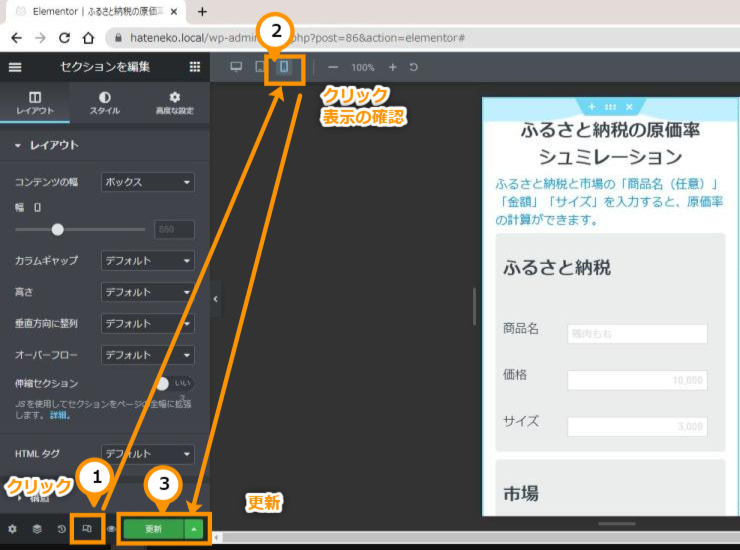
Task: Zoom out the preview
Action: (x=333, y=68)
